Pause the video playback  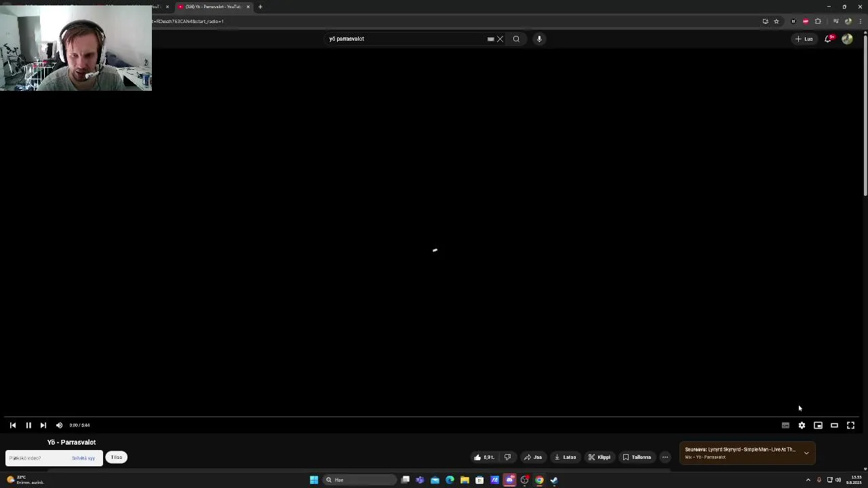click(x=28, y=425)
